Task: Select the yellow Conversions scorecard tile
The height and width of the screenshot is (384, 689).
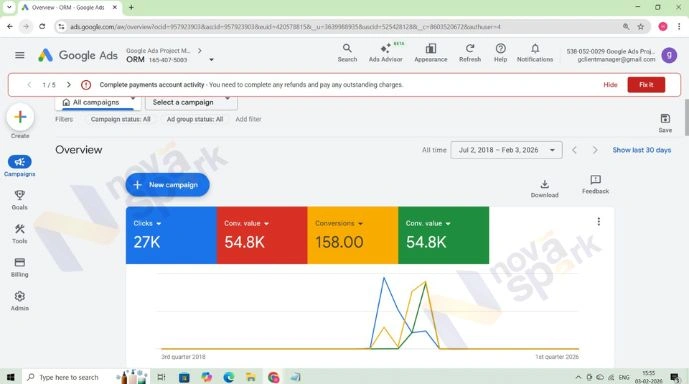Action: point(352,235)
